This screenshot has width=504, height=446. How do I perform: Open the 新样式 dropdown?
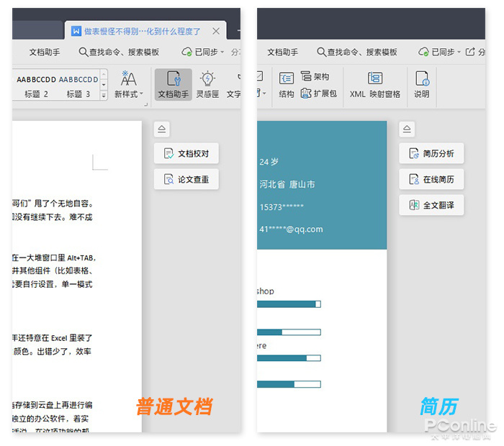pos(129,85)
